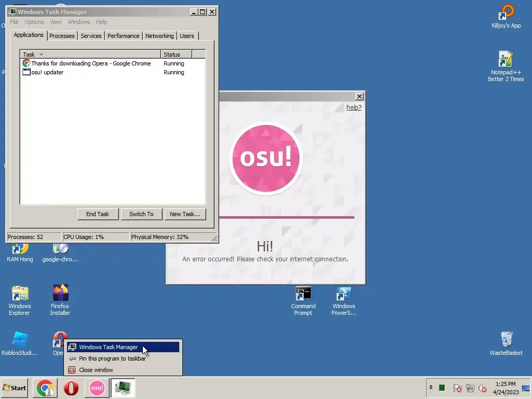This screenshot has height=399, width=532.
Task: Select the google-chrome installer desktop icon
Action: (x=60, y=253)
